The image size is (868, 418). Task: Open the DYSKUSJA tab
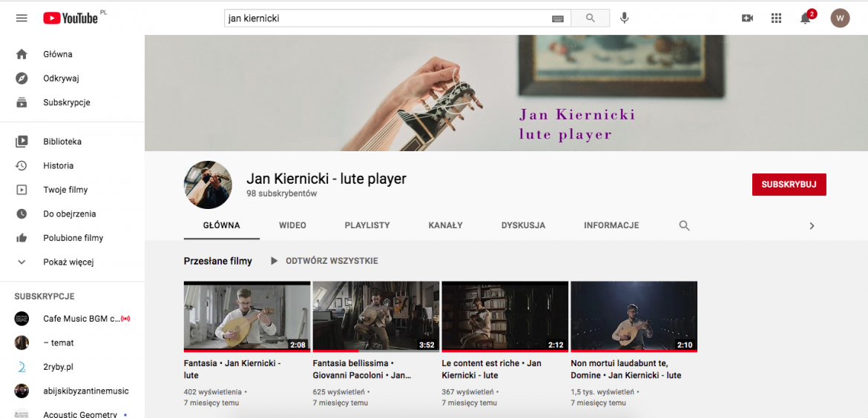[523, 225]
